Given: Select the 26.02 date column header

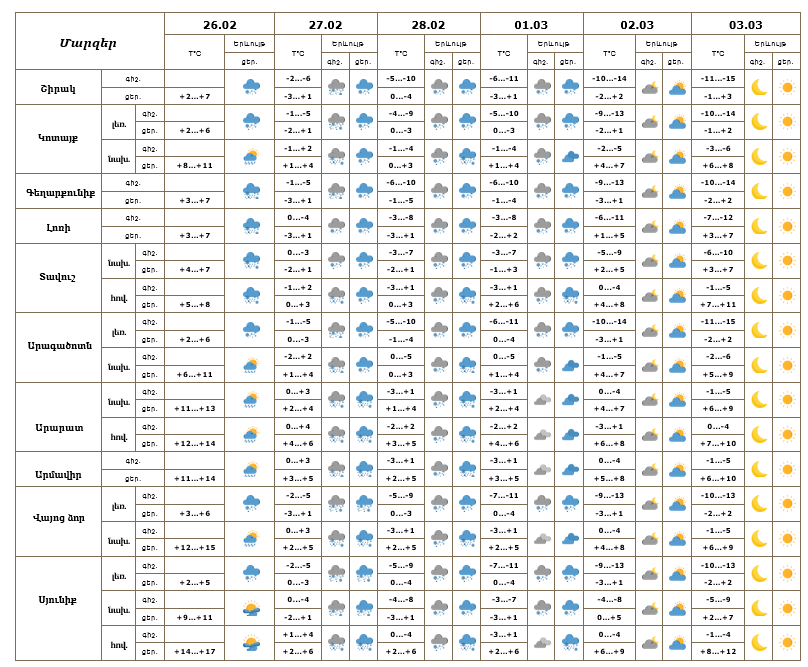Looking at the screenshot, I should point(219,25).
